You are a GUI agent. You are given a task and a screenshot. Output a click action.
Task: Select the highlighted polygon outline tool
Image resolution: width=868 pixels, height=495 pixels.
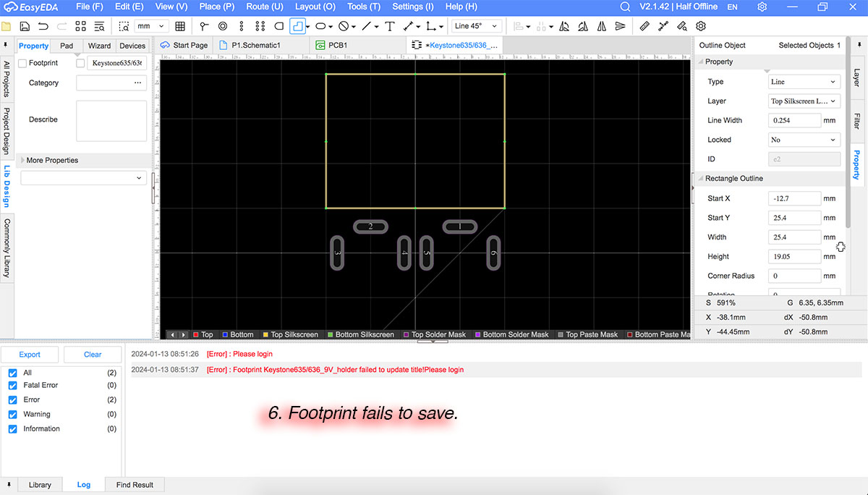click(x=297, y=26)
